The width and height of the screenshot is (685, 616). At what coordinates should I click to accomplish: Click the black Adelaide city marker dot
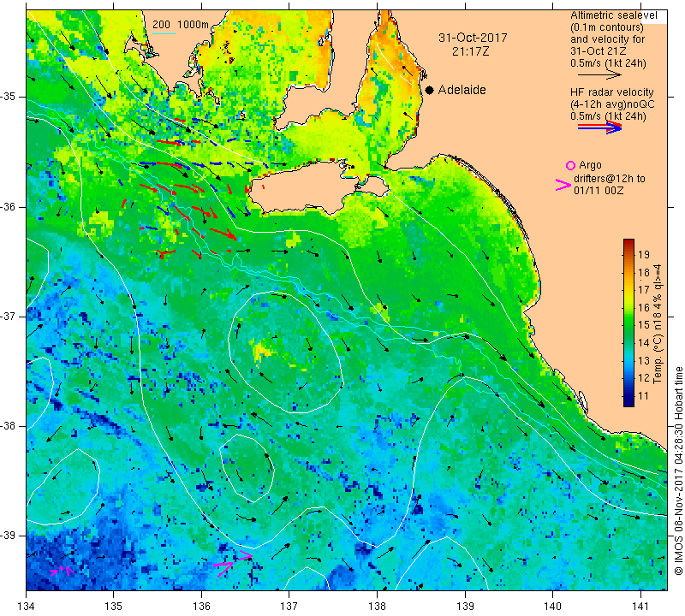tap(430, 90)
